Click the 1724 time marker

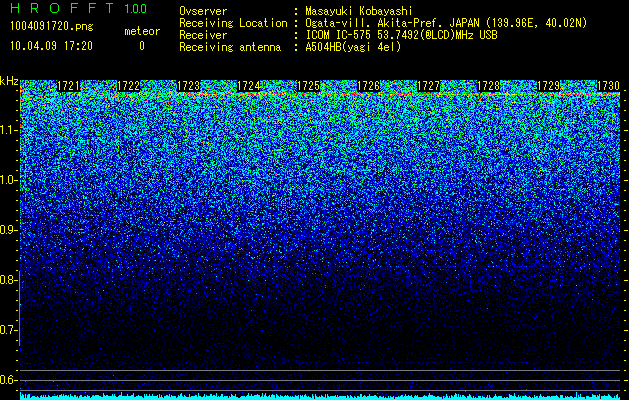click(x=249, y=86)
